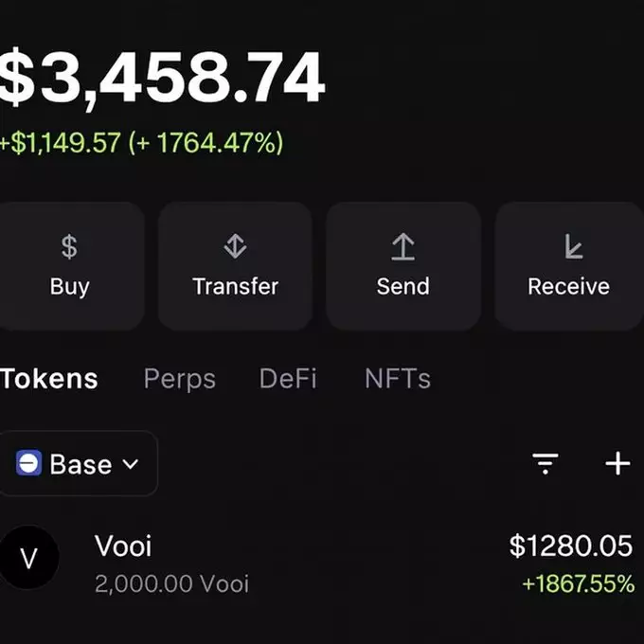
Task: Click the Vooi $1280.05 value
Action: 570,546
